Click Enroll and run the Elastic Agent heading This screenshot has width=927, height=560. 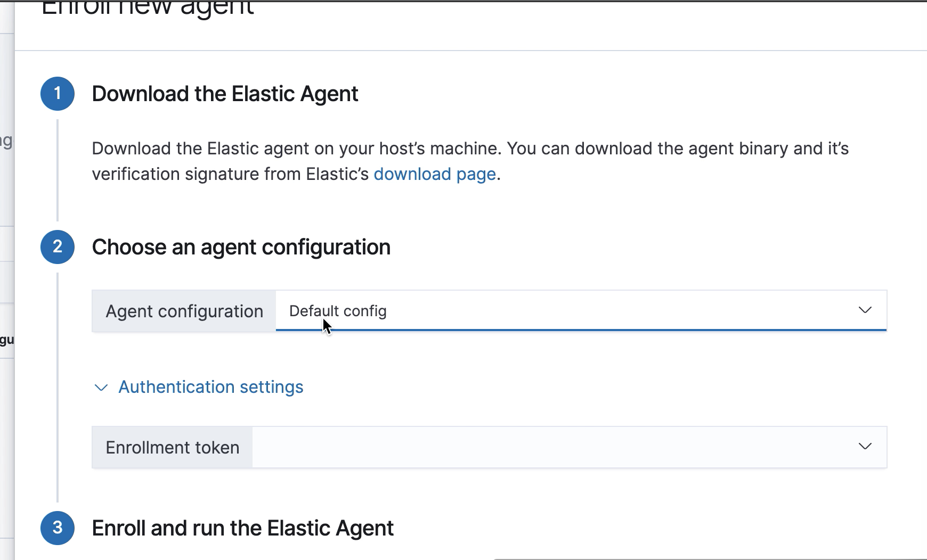[x=242, y=529]
